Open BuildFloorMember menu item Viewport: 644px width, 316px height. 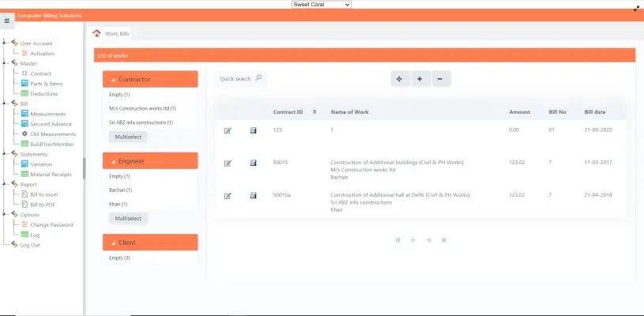click(x=52, y=144)
